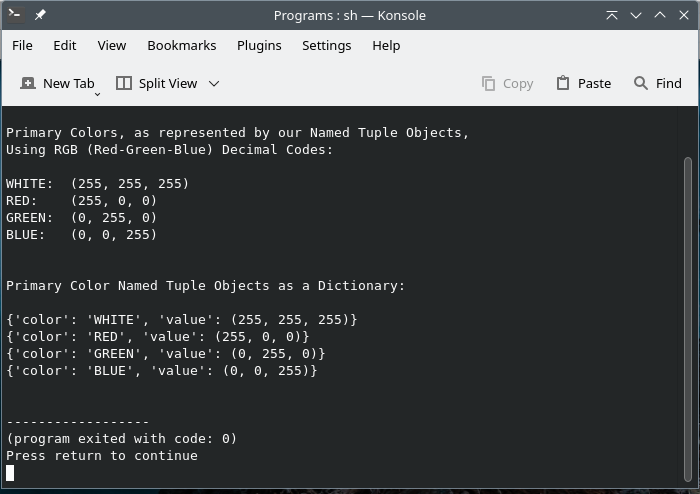Open the Help menu
The image size is (700, 494).
pos(386,46)
